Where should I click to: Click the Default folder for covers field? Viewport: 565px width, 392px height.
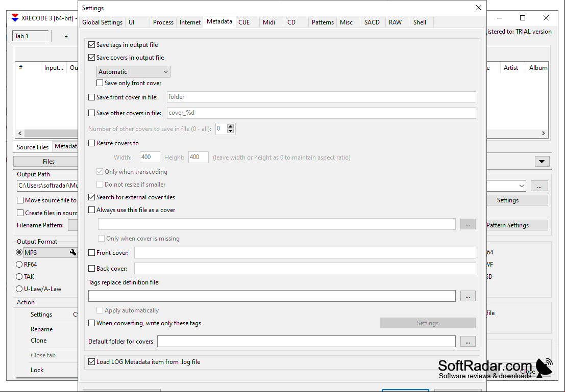pos(306,341)
